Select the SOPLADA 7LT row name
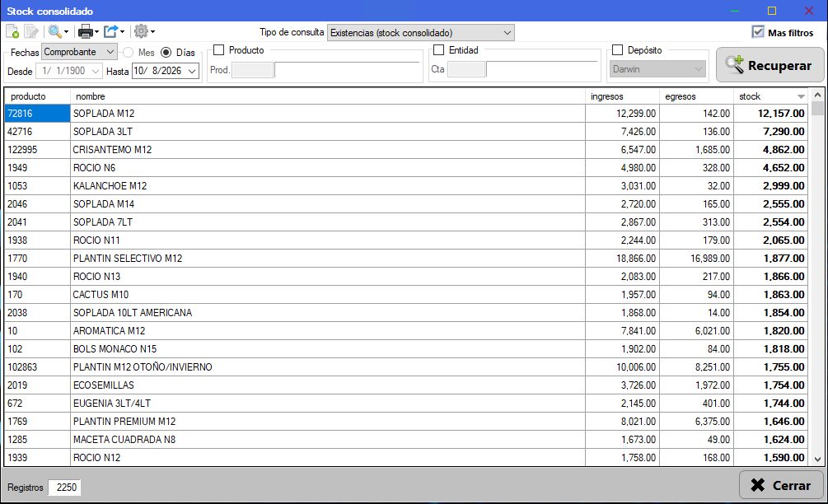Screen dimensions: 828x504 (103, 222)
